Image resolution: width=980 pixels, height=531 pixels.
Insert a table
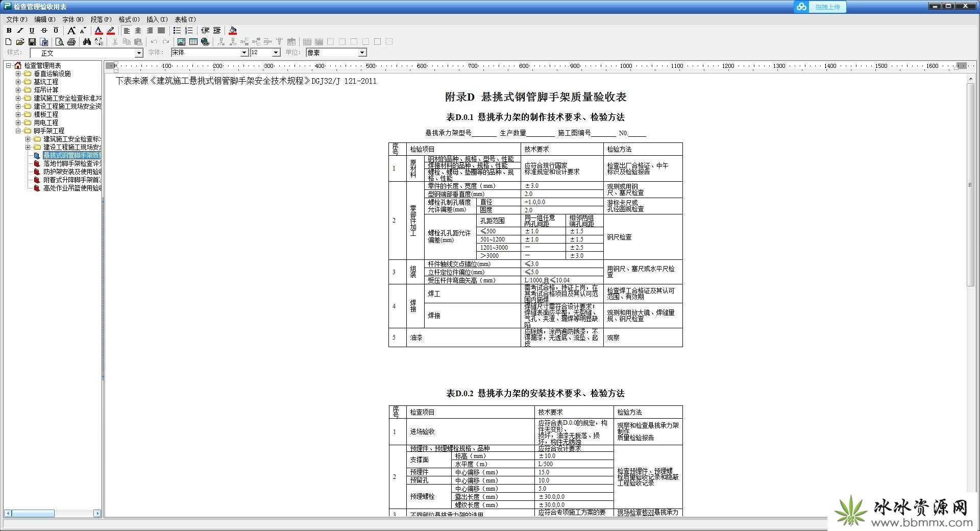click(x=193, y=42)
